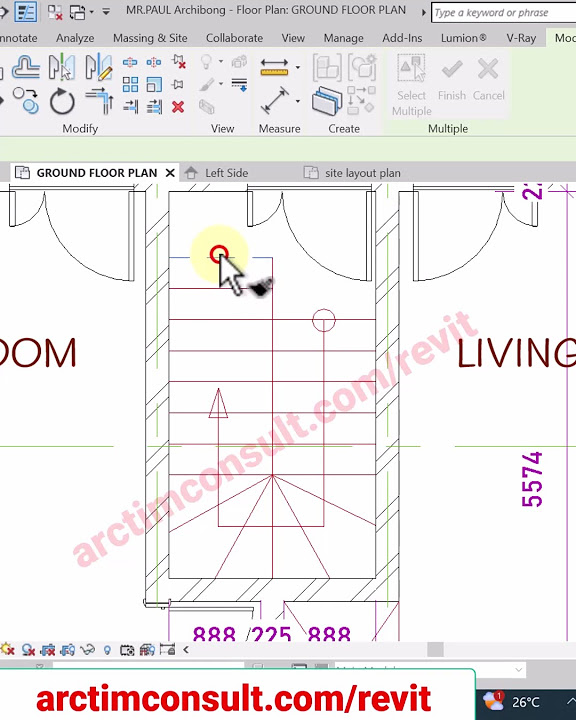Expand the Measure tool dropdown arrow

[298, 68]
